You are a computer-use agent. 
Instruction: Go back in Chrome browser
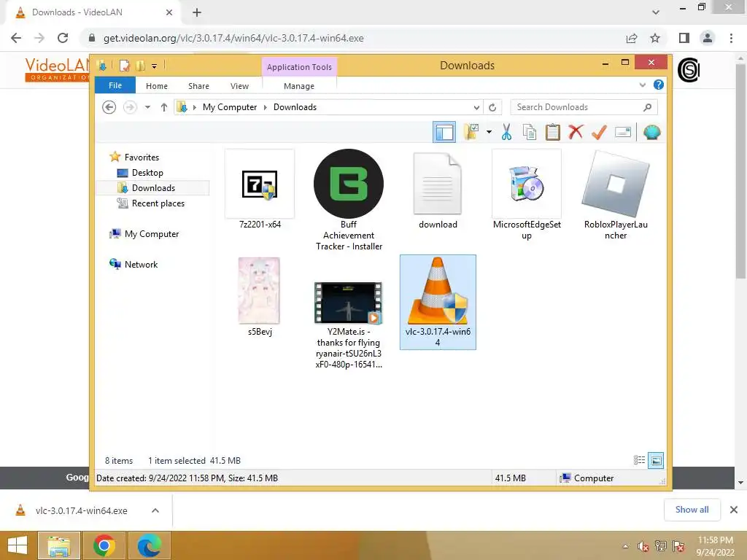point(16,38)
